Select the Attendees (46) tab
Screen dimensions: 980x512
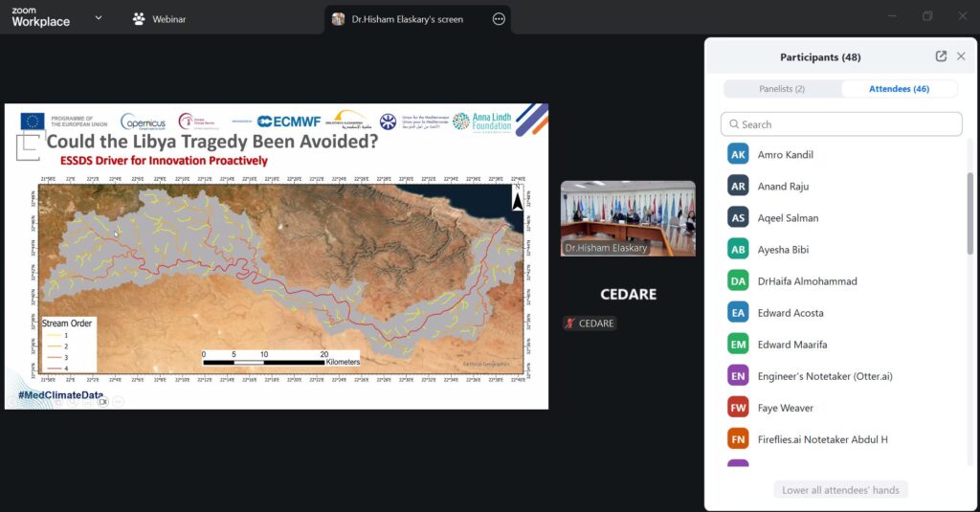899,89
